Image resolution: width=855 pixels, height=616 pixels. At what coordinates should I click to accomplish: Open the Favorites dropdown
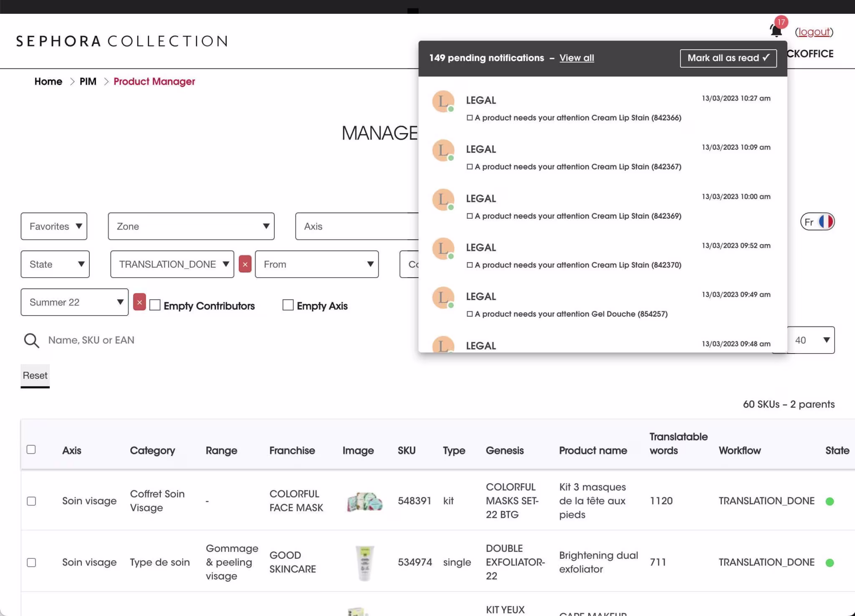coord(54,226)
